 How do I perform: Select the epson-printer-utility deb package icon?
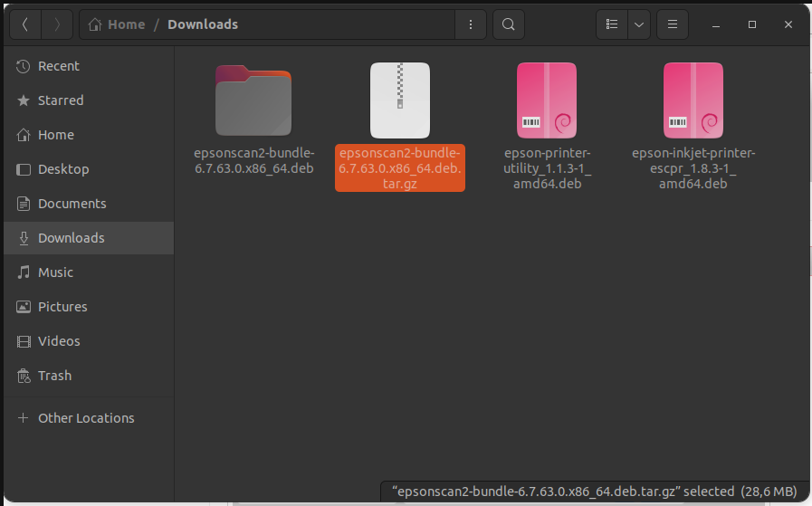547,100
